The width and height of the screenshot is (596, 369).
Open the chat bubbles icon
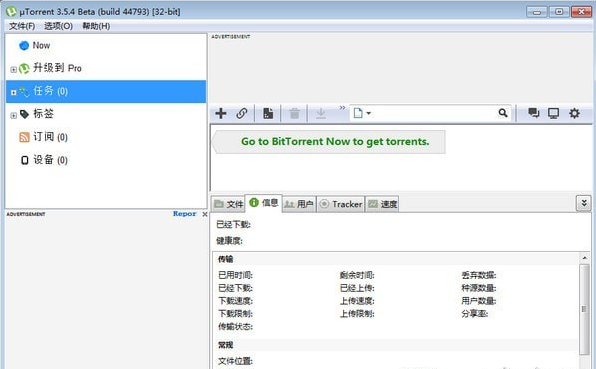[533, 113]
